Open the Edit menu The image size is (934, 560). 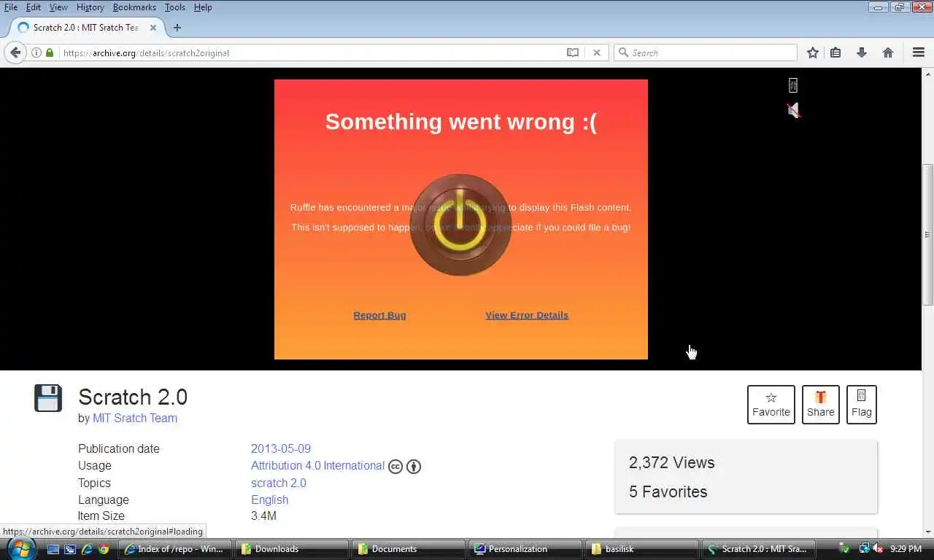(34, 7)
